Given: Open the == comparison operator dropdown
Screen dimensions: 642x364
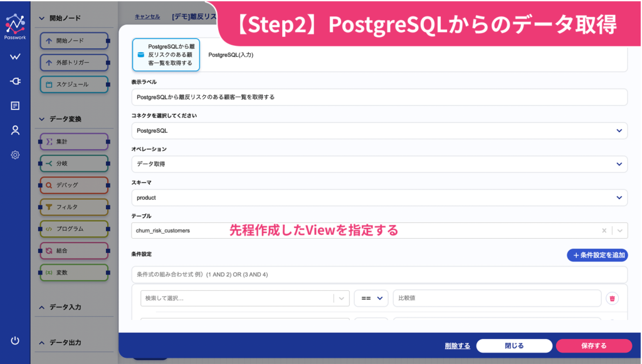Looking at the screenshot, I should 371,299.
